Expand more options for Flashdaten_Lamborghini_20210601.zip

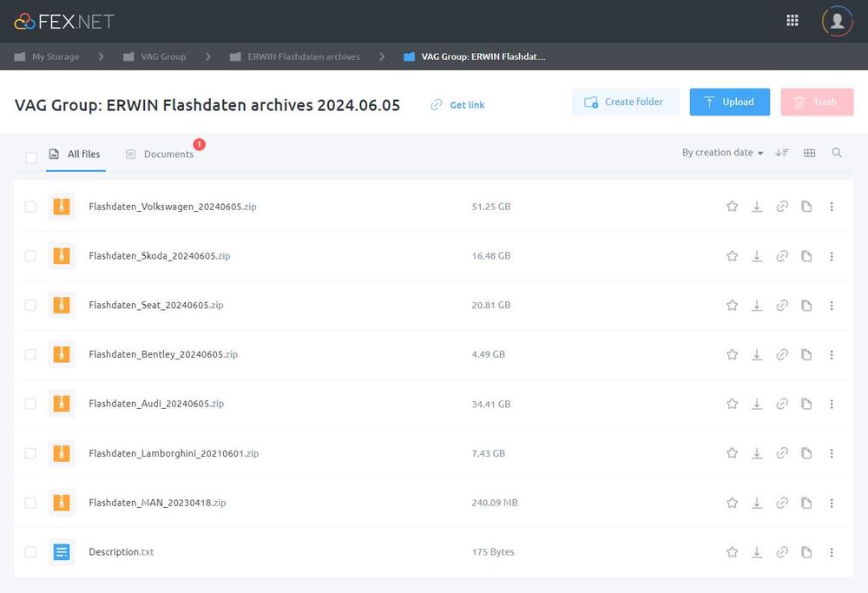pyautogui.click(x=832, y=453)
